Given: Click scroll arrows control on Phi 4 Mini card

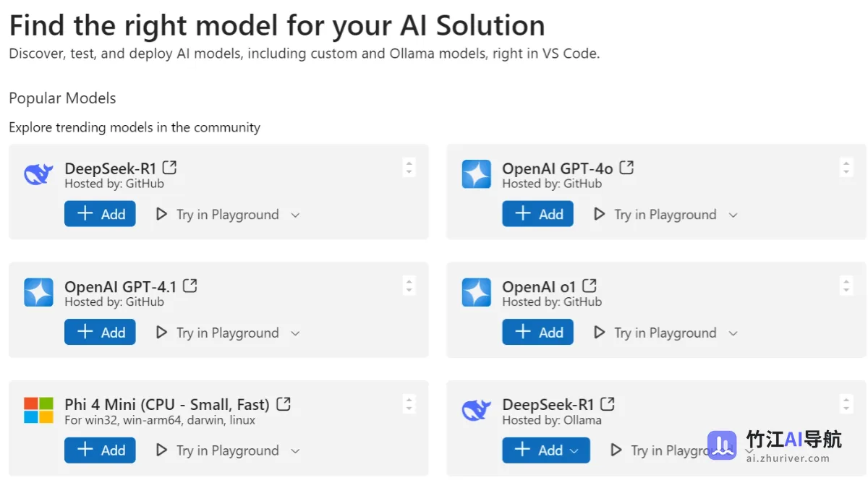Looking at the screenshot, I should [409, 403].
